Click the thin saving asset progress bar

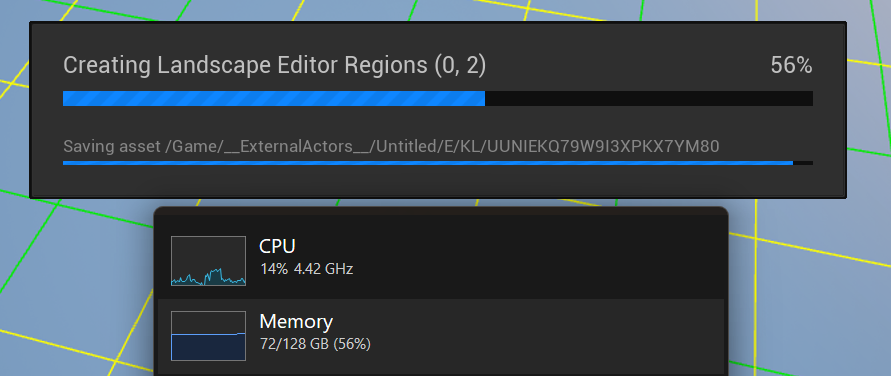pyautogui.click(x=438, y=163)
